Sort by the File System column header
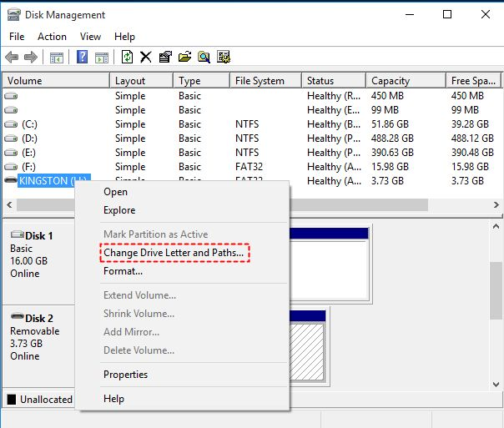Image resolution: width=504 pixels, height=428 pixels. pyautogui.click(x=260, y=81)
